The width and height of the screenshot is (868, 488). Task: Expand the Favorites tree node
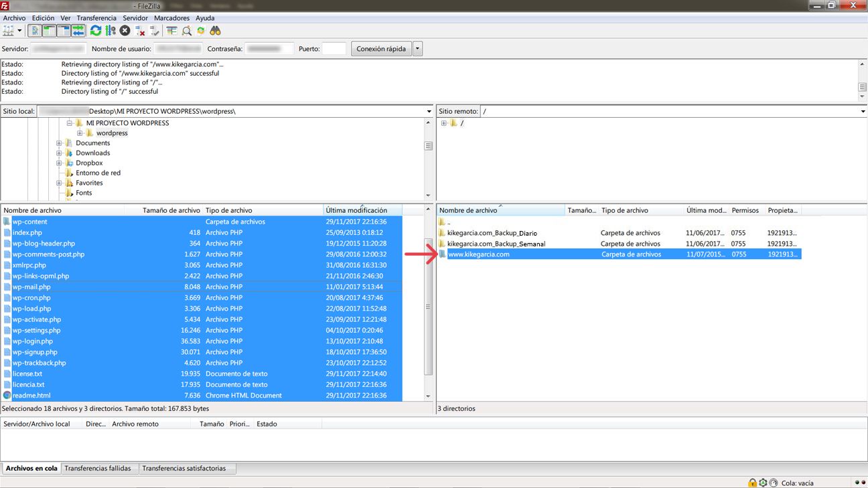point(59,183)
